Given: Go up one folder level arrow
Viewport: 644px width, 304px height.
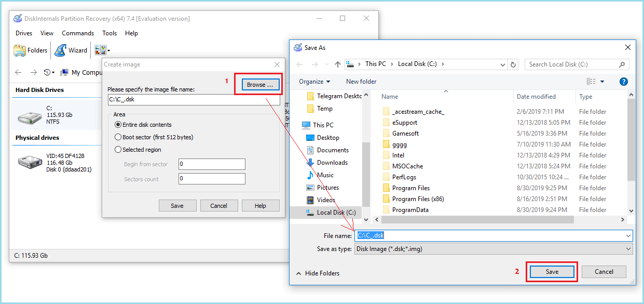Looking at the screenshot, I should pyautogui.click(x=338, y=64).
